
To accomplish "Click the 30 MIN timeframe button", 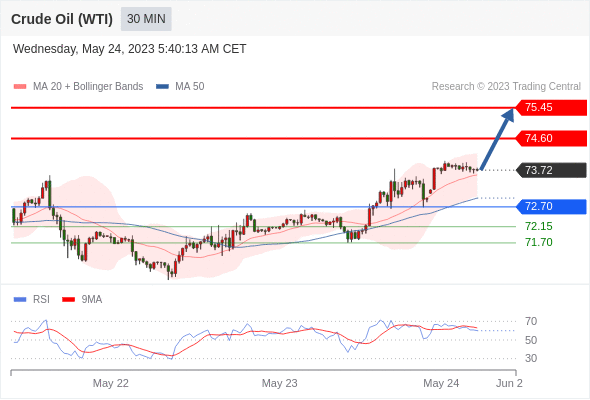I will [146, 19].
